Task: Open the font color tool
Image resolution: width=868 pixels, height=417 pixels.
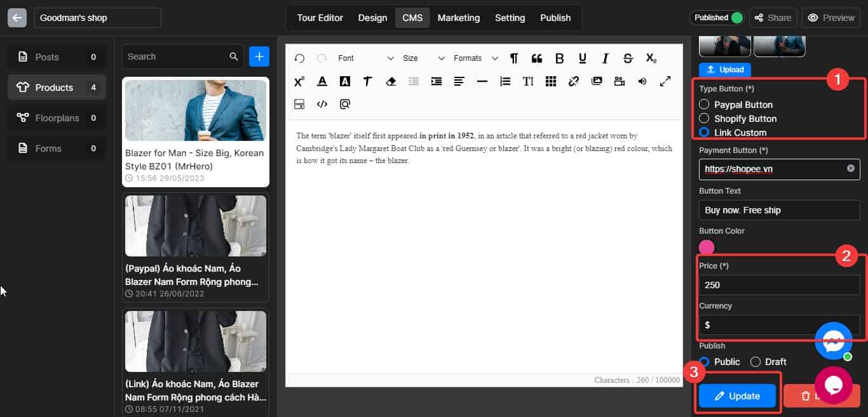Action: (323, 81)
